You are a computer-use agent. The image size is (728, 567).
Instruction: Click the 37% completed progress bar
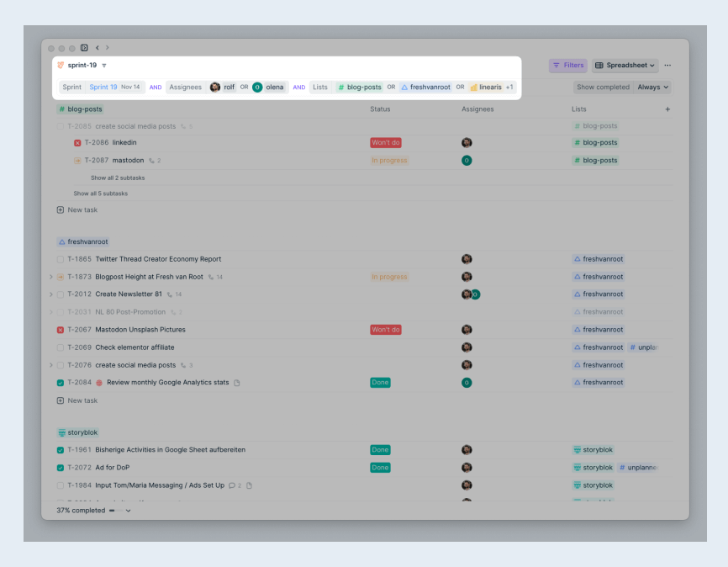click(116, 511)
